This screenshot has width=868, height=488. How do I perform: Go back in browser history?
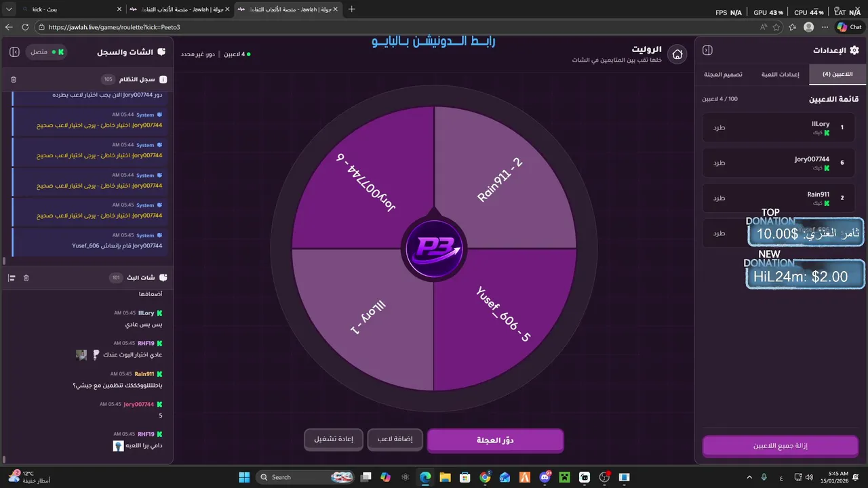tap(9, 27)
